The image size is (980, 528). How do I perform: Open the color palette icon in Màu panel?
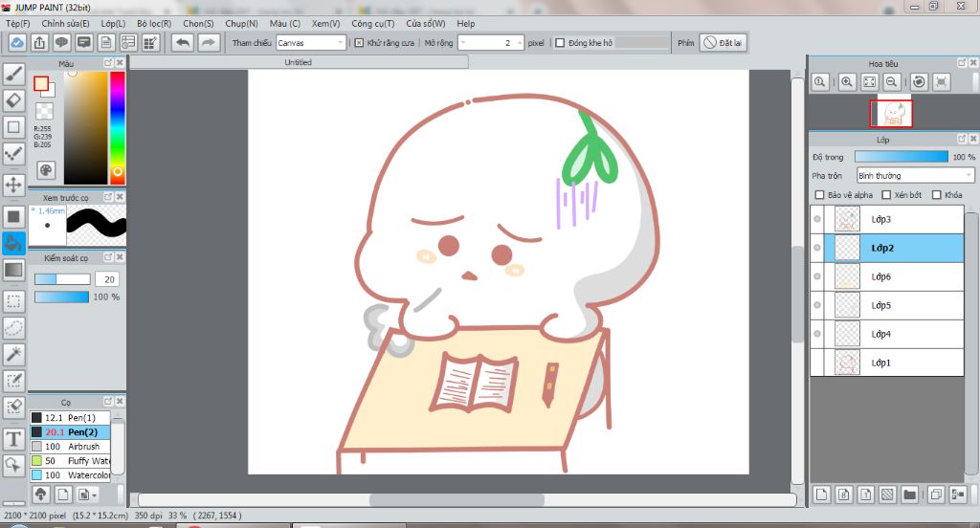point(46,170)
